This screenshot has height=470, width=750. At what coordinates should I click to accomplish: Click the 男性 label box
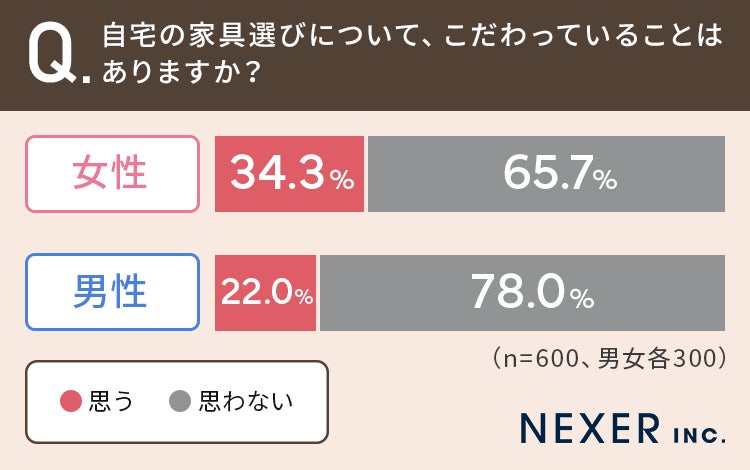click(112, 293)
